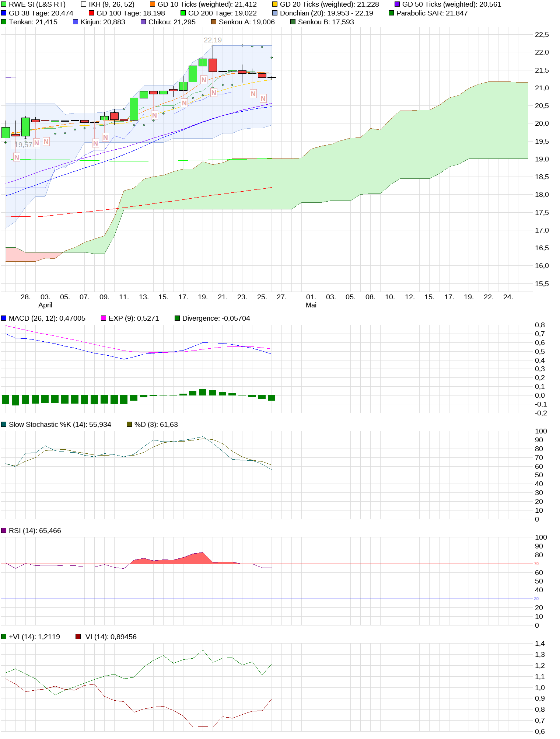
Task: Click 'Tenkan: 21,415' text
Action: tap(33, 22)
